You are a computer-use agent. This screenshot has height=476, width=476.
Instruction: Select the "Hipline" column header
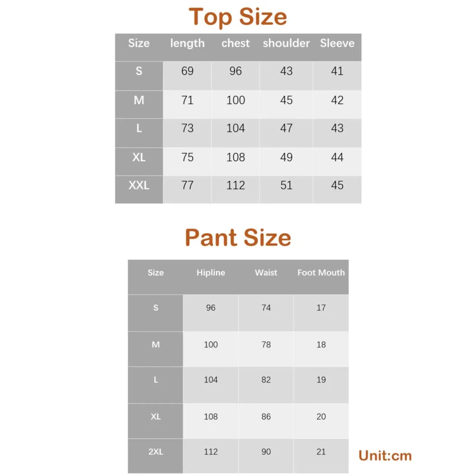[211, 273]
